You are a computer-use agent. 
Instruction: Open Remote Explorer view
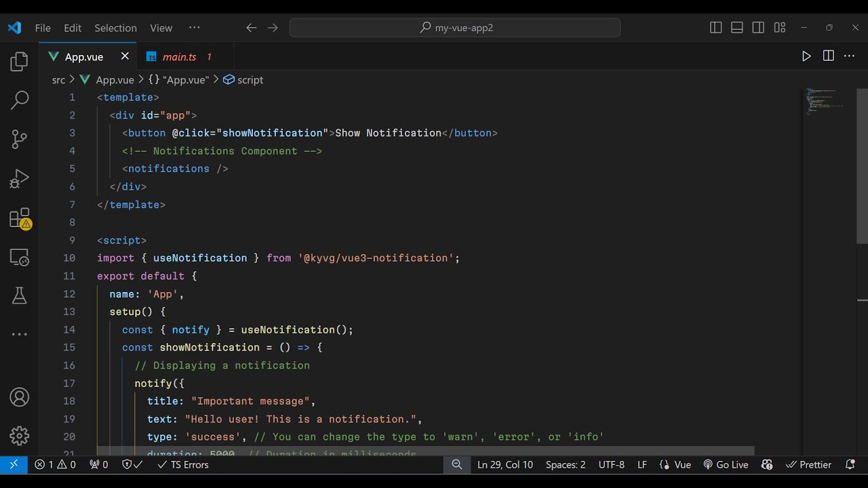(20, 258)
